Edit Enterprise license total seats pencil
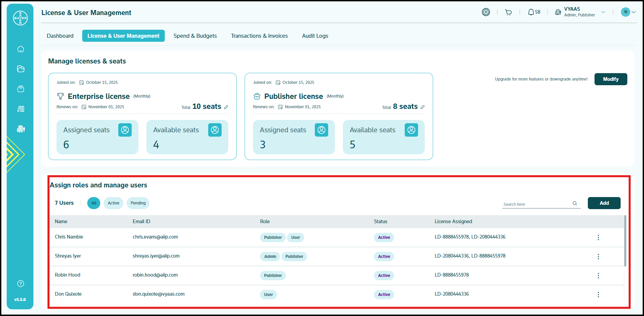The width and height of the screenshot is (644, 316). (x=226, y=107)
